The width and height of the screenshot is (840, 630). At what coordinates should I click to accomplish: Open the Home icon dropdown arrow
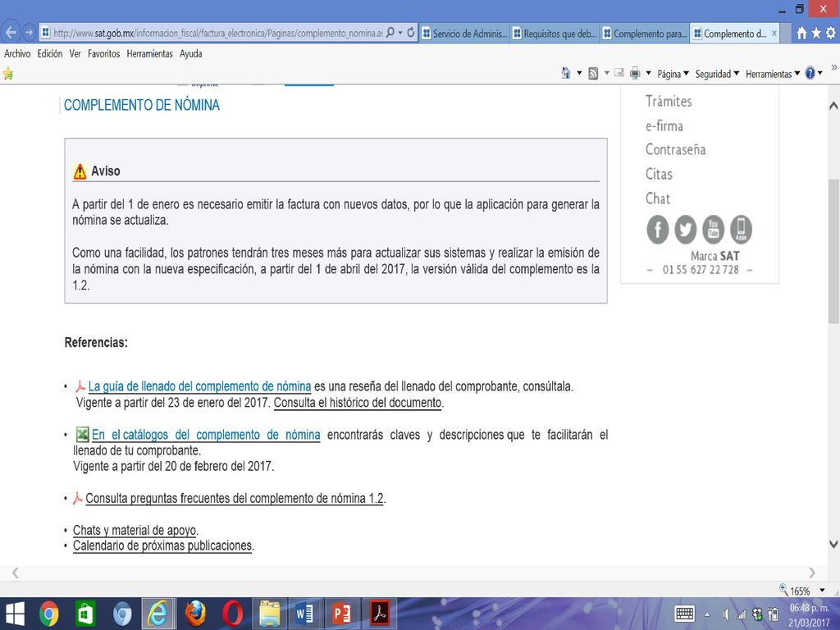pyautogui.click(x=579, y=73)
